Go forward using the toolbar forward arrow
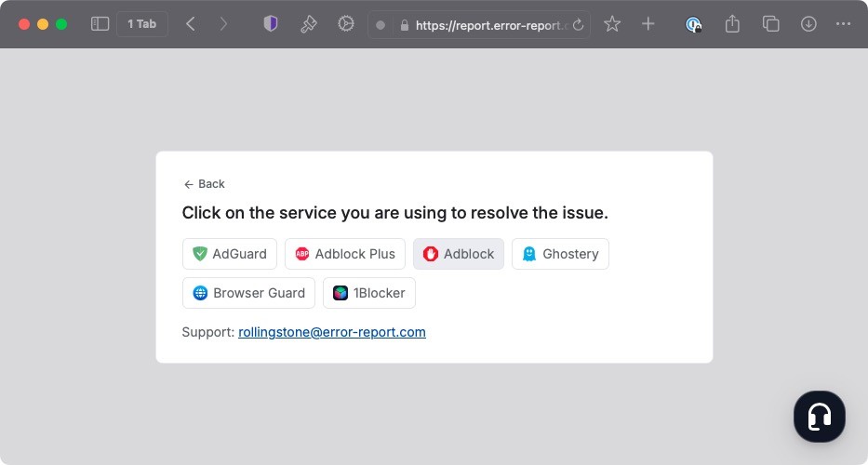868x465 pixels. [223, 24]
